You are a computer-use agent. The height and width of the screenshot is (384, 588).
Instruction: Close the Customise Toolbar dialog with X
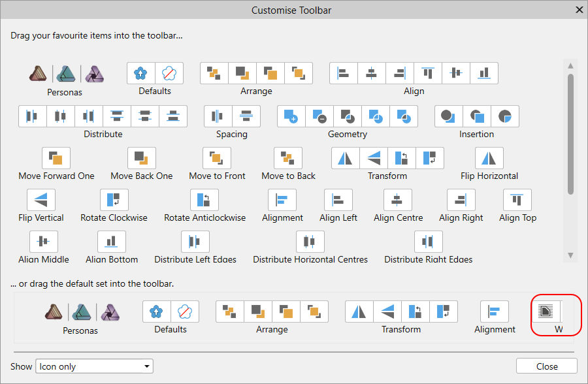pyautogui.click(x=579, y=10)
